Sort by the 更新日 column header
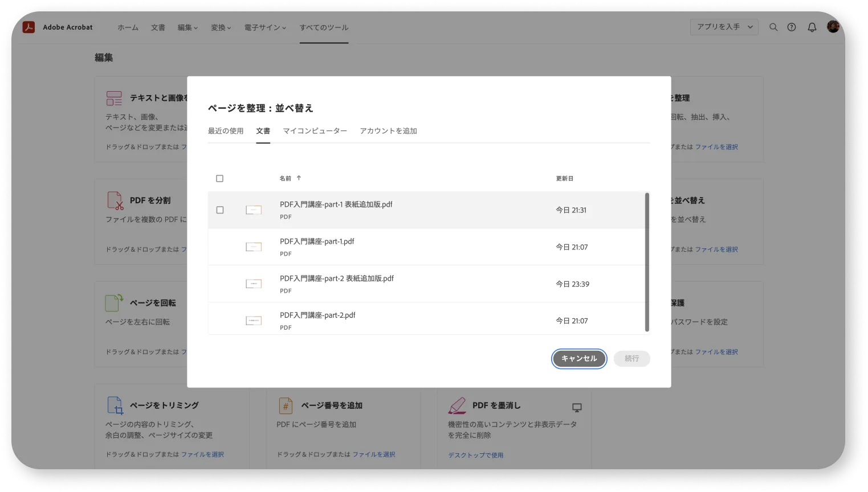Screen dimensions: 868x492 click(565, 178)
